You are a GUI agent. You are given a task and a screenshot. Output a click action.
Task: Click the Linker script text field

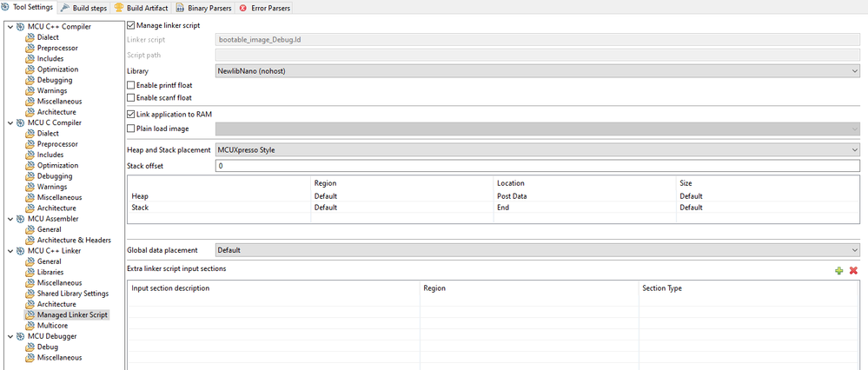[537, 40]
